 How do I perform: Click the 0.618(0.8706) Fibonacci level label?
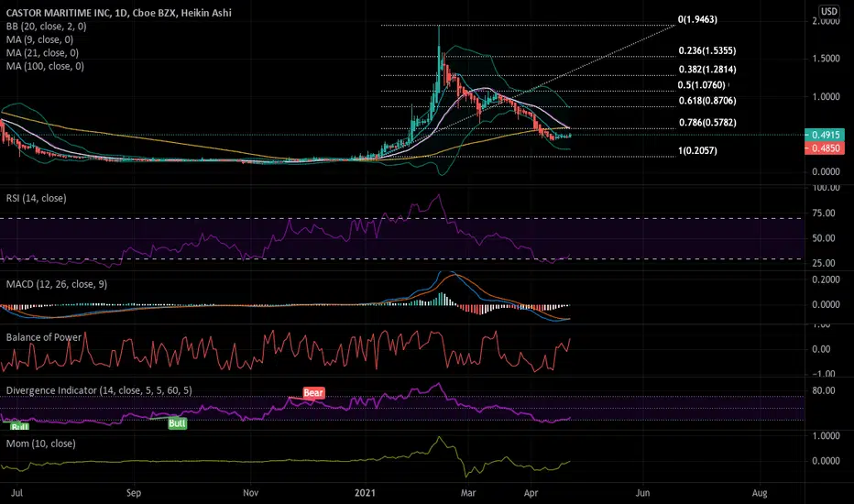[707, 101]
